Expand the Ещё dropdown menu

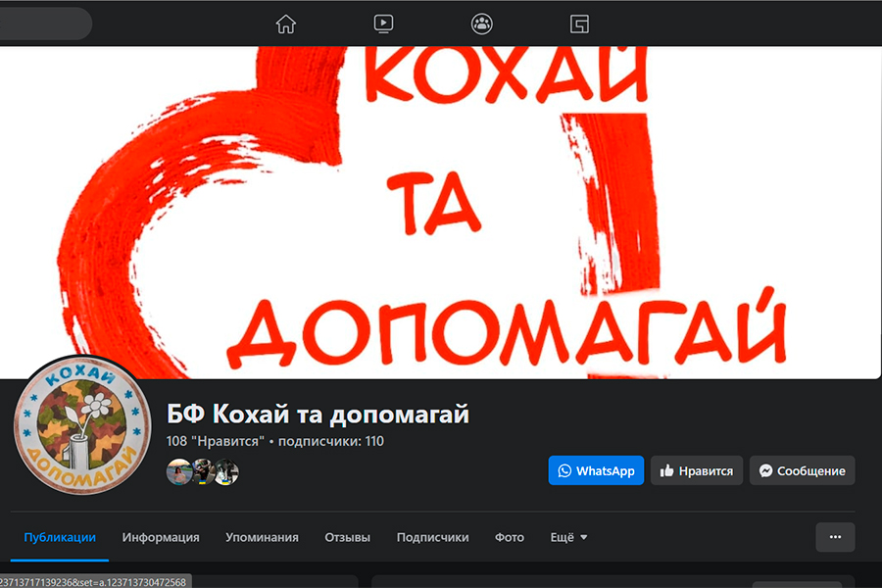coord(568,537)
